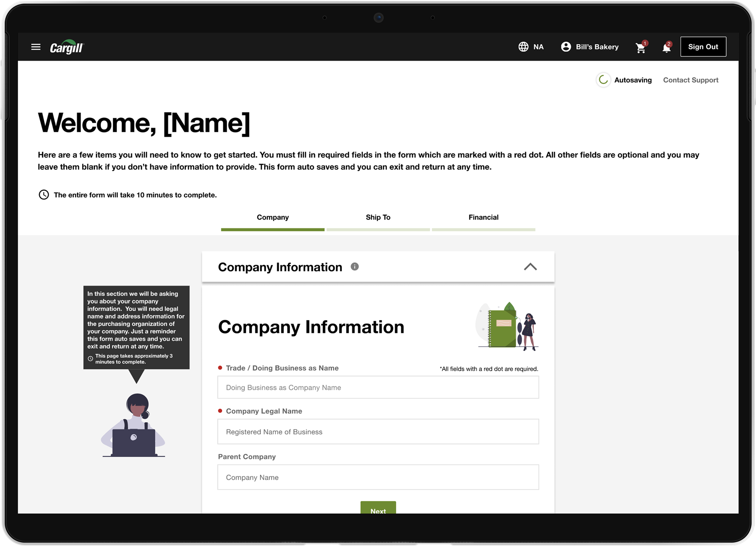756x547 pixels.
Task: Click the Cargill logo
Action: pos(67,47)
